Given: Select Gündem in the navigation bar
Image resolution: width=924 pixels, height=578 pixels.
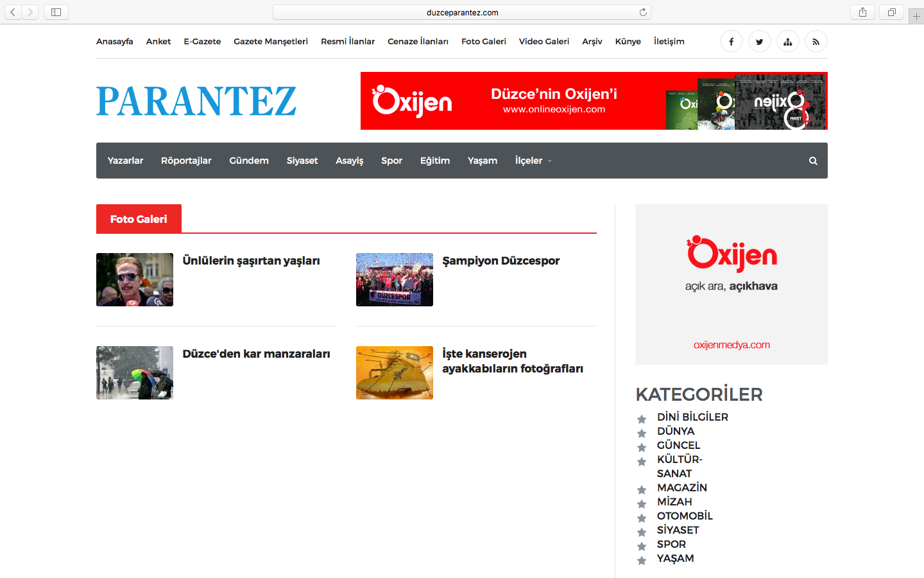Looking at the screenshot, I should [249, 161].
